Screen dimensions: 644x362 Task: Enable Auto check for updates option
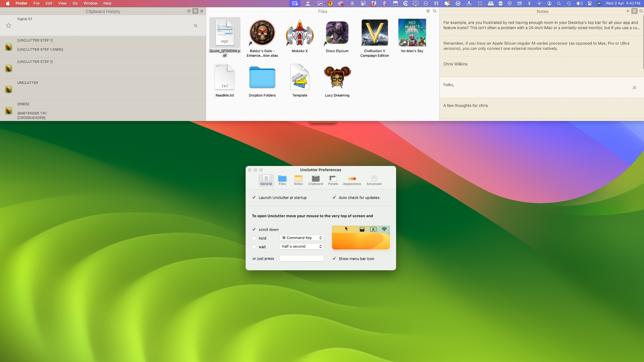point(335,197)
